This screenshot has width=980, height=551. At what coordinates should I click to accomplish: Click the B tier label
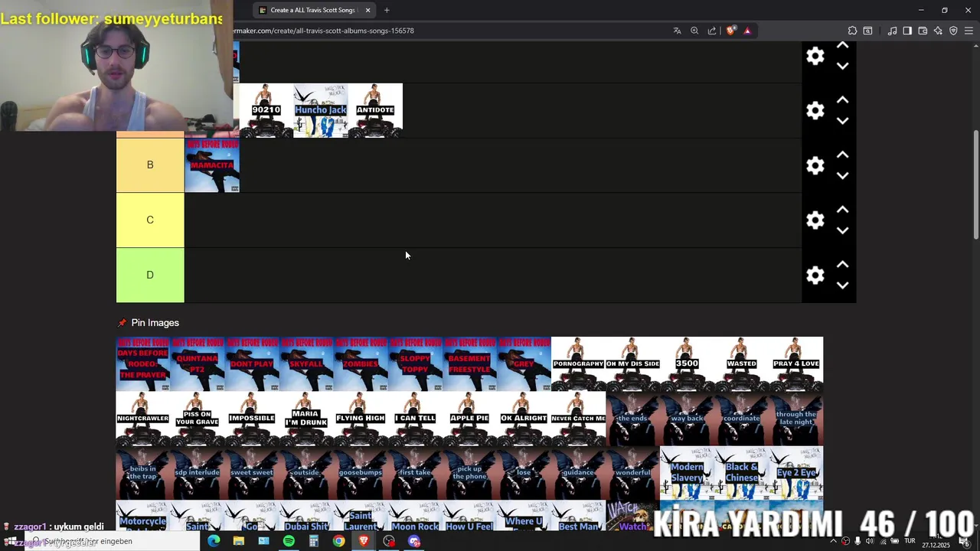150,165
